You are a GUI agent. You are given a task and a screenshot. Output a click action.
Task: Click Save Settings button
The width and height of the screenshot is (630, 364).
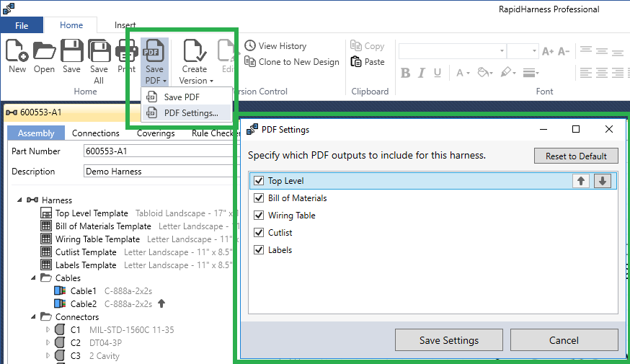pyautogui.click(x=449, y=340)
